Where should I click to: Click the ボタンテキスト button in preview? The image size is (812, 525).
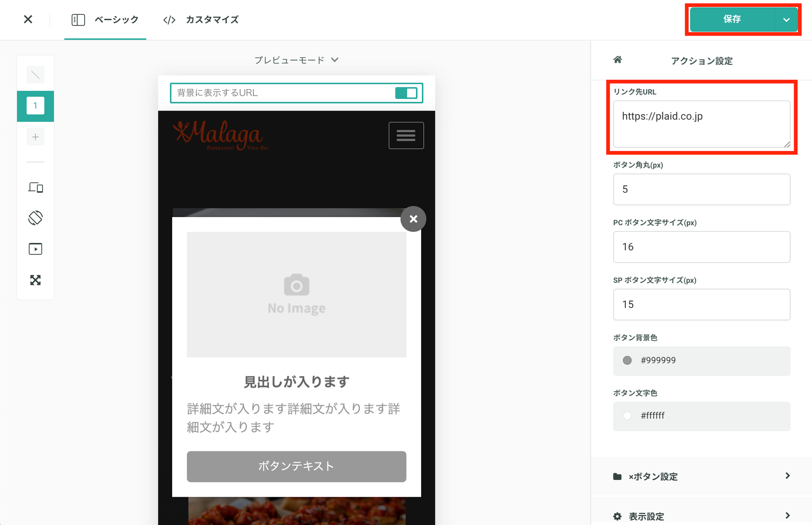(296, 466)
